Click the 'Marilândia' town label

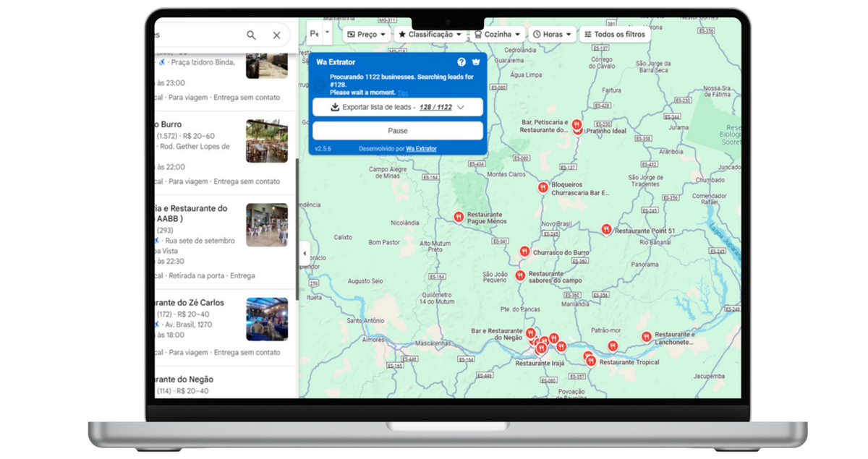tap(576, 304)
